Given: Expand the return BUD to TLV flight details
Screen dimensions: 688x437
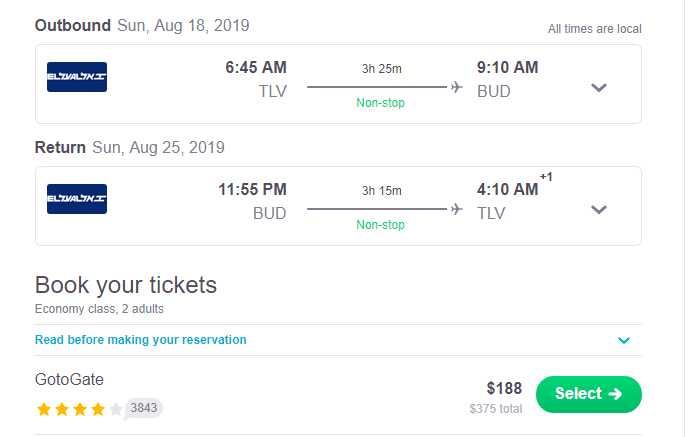Looking at the screenshot, I should pos(598,209).
